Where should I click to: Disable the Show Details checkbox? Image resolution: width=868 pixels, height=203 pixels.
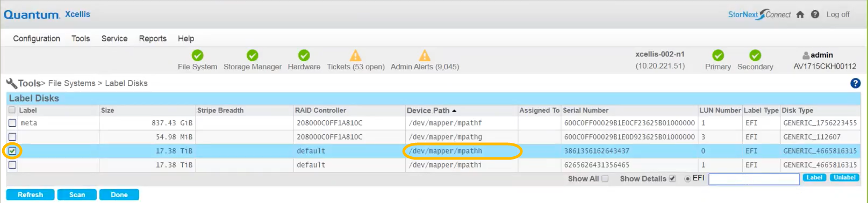pos(672,178)
